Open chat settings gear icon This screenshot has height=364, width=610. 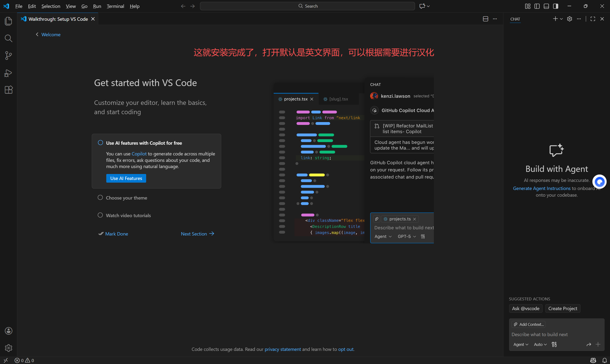click(x=569, y=19)
